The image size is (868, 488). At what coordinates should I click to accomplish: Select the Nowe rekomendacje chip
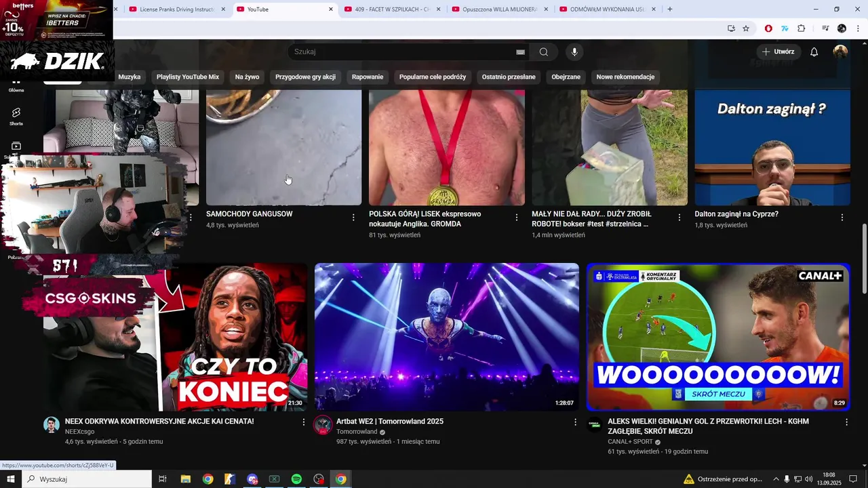point(625,77)
